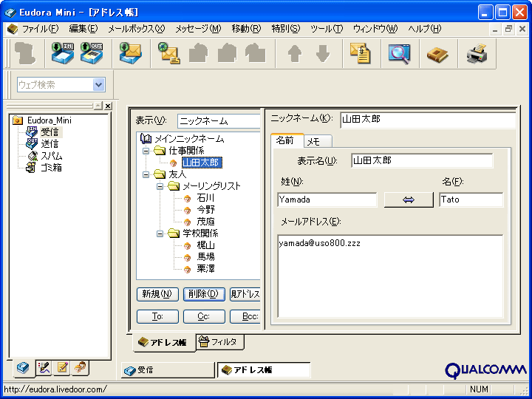Viewport: 532px width, 399px height.
Task: Click the Eudora_Mini root folder icon
Action: click(x=17, y=120)
